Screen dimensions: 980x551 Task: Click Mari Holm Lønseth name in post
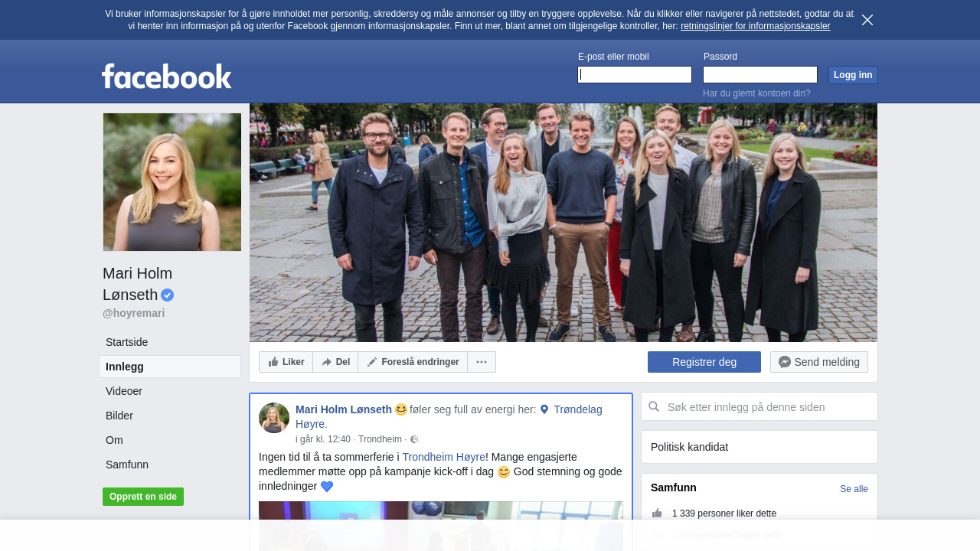pos(344,409)
